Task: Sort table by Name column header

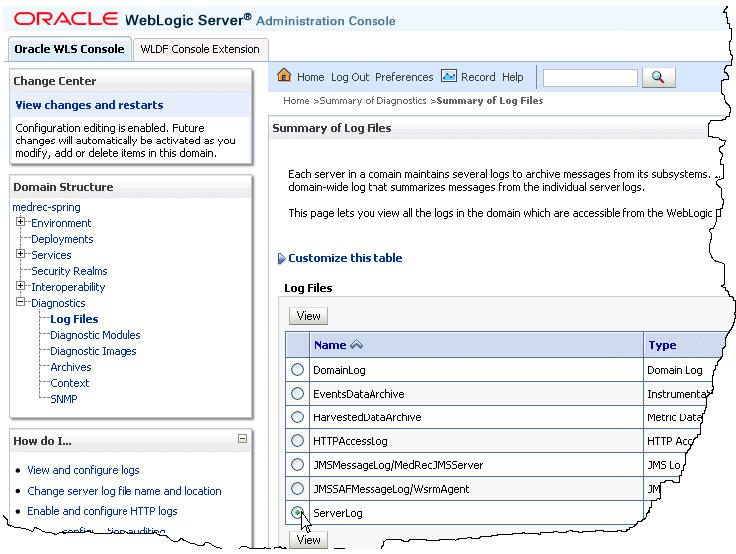Action: (330, 345)
